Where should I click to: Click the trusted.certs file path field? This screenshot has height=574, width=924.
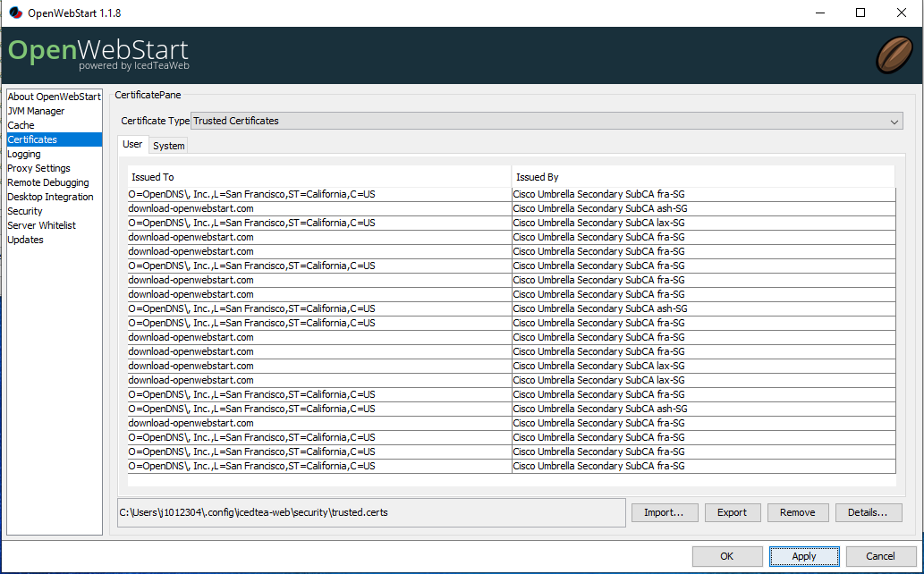pos(371,512)
